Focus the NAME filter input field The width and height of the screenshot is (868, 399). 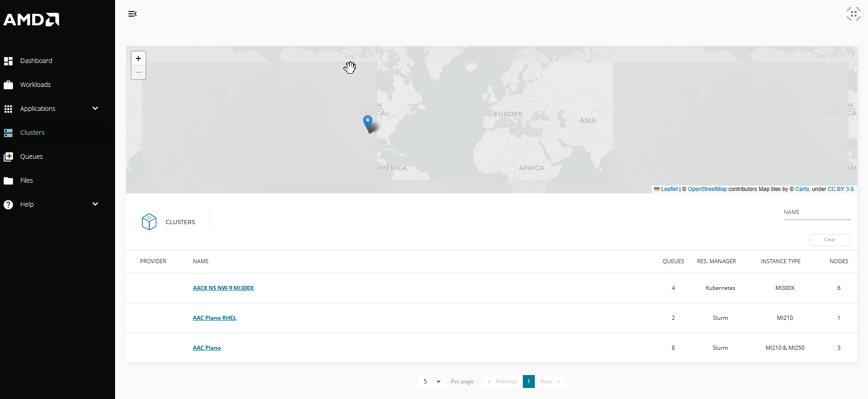point(816,213)
